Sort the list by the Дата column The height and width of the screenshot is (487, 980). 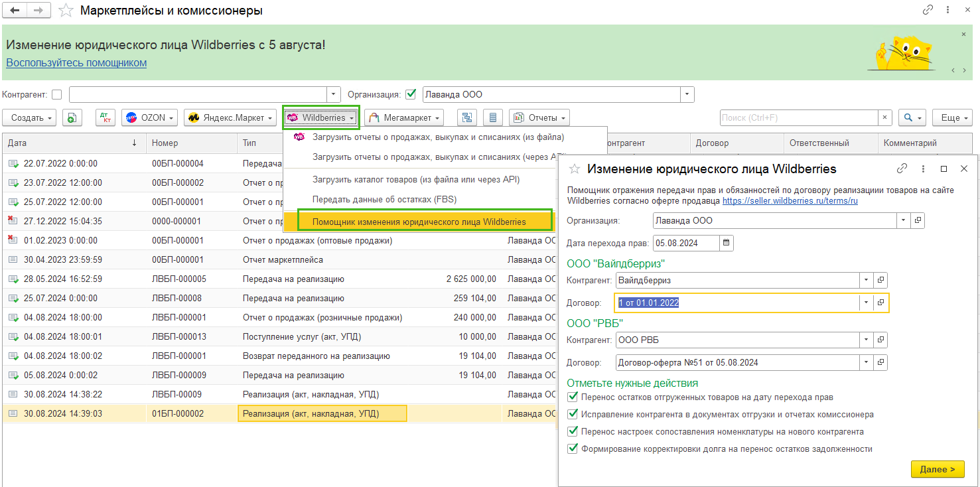73,143
